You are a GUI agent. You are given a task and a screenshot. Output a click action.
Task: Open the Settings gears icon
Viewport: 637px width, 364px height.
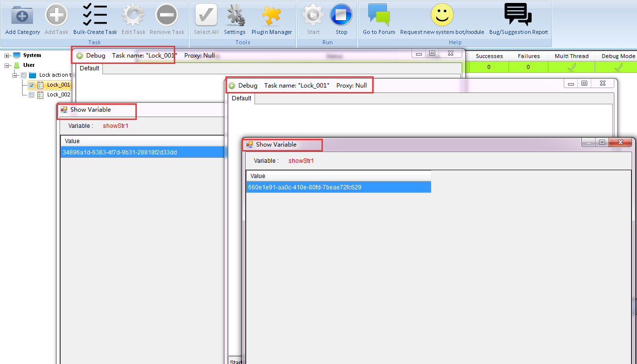point(235,15)
